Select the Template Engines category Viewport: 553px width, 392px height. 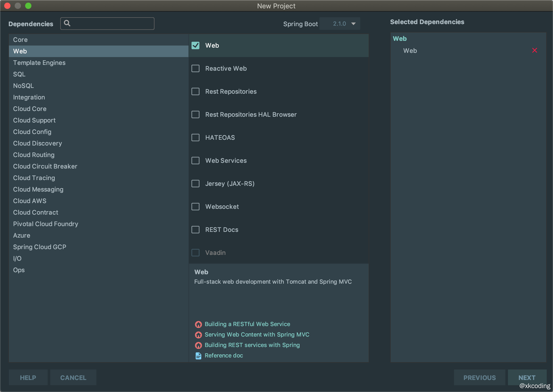point(39,63)
